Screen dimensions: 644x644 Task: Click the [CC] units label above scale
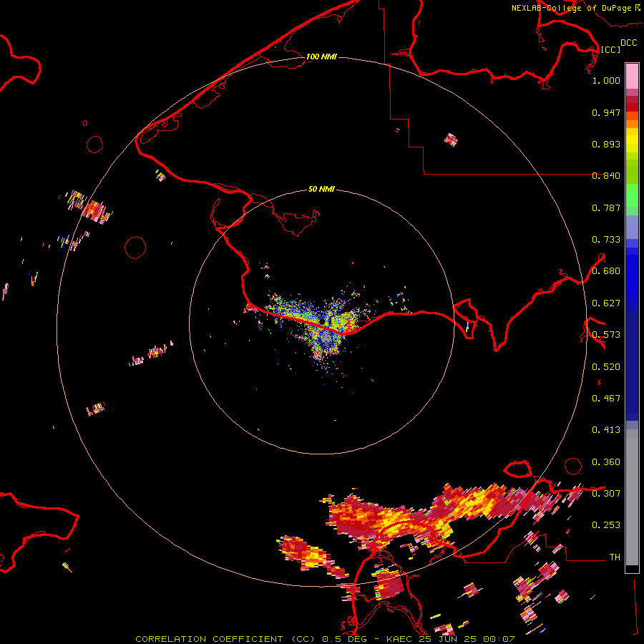click(x=610, y=49)
